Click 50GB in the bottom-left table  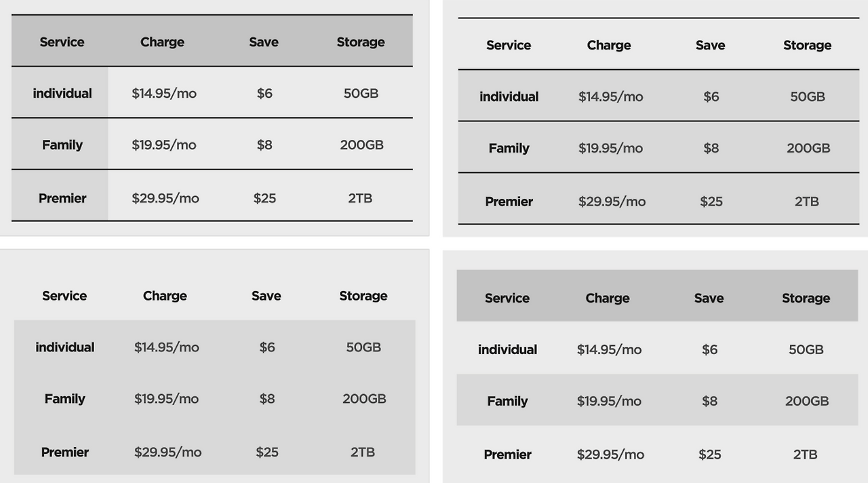363,347
